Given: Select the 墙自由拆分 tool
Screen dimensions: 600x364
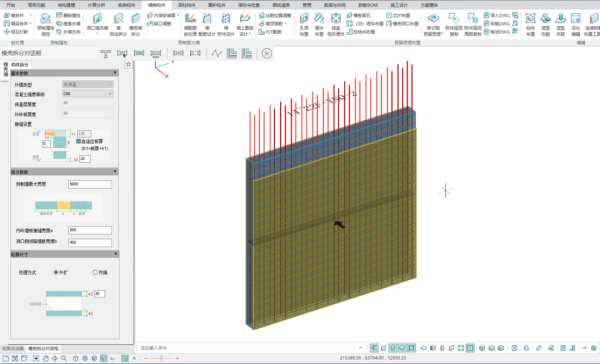Looking at the screenshot, I should pyautogui.click(x=118, y=24).
